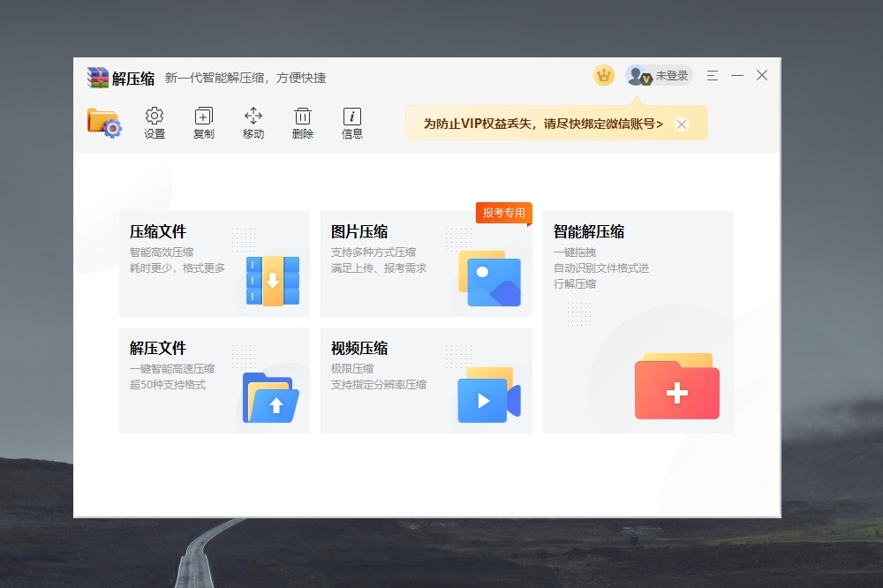
Task: Click the red folder plus icon
Action: click(x=676, y=387)
